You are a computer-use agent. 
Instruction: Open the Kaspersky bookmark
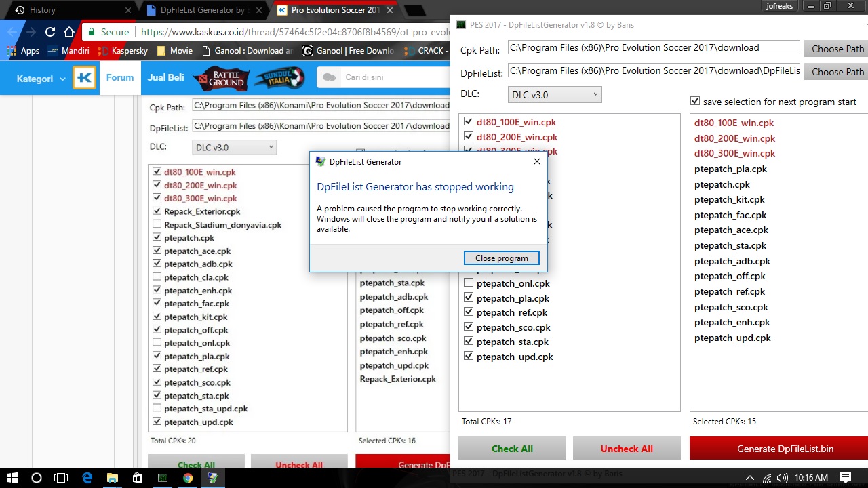point(124,51)
